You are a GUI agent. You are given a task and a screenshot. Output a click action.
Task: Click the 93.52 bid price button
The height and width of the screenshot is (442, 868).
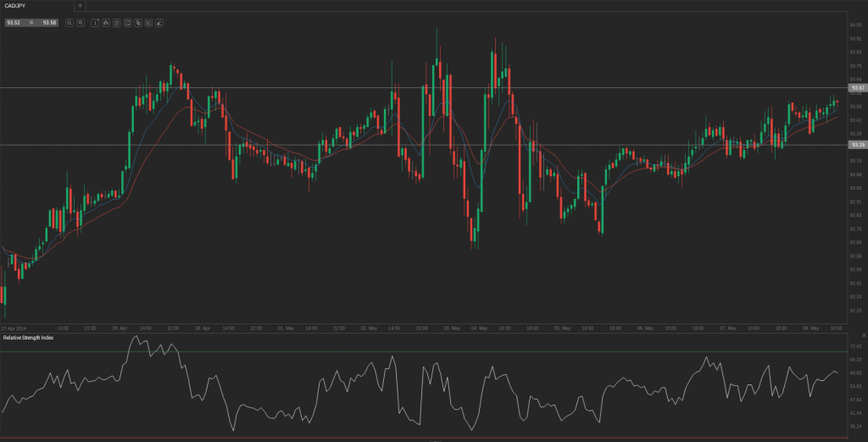pyautogui.click(x=14, y=23)
